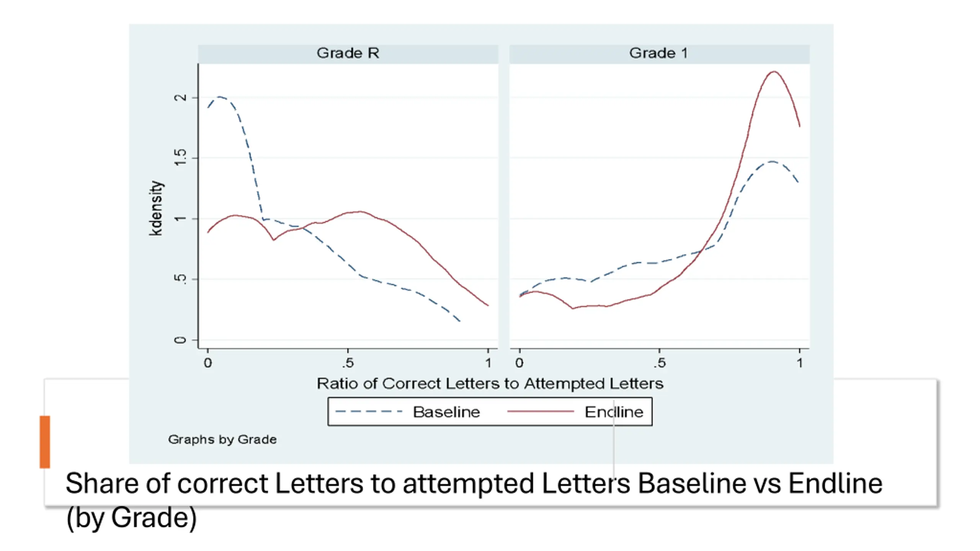Click the Ratio of Correct Letters axis title
Viewport: 980px width, 551px height.
[x=490, y=383]
